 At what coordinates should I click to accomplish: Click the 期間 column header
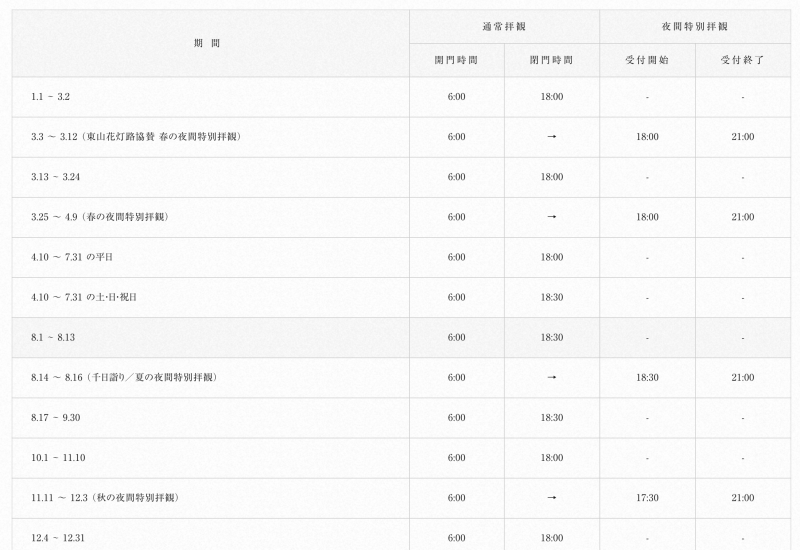208,44
